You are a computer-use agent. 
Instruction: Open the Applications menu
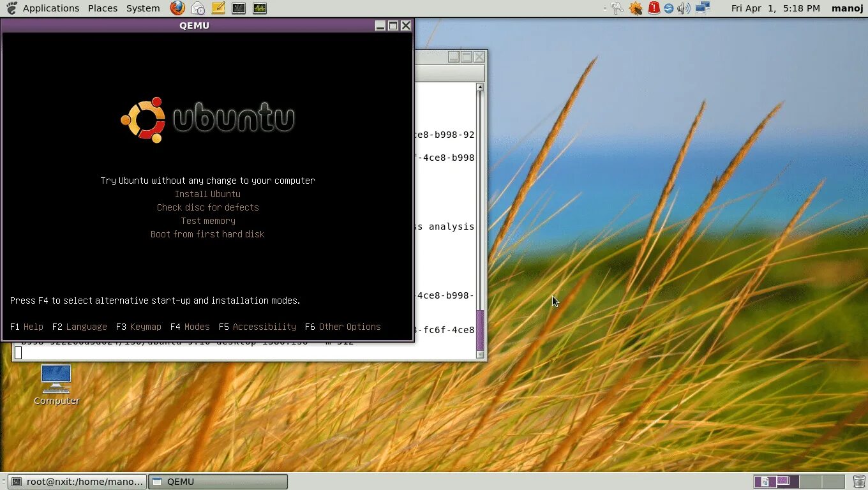[51, 8]
